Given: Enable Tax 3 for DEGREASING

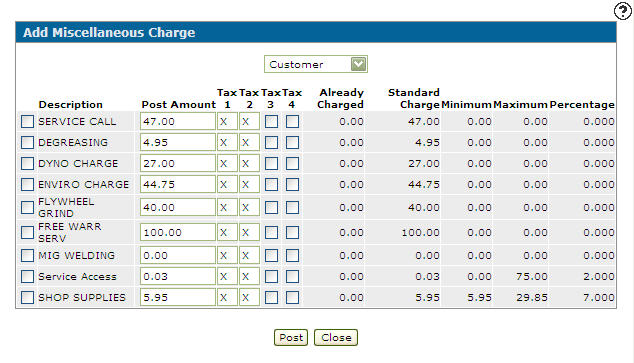Looking at the screenshot, I should (271, 142).
